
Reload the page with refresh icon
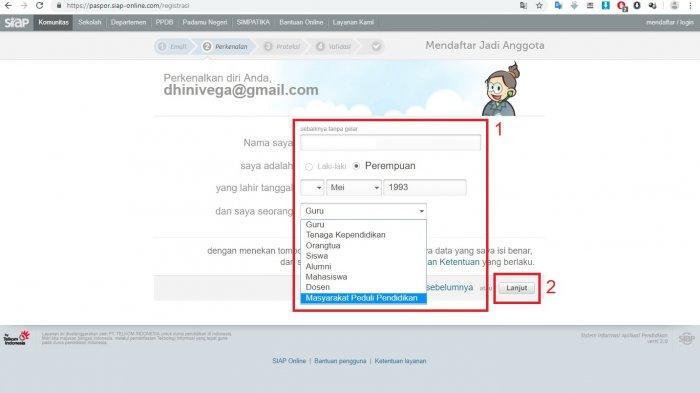pyautogui.click(x=40, y=5)
